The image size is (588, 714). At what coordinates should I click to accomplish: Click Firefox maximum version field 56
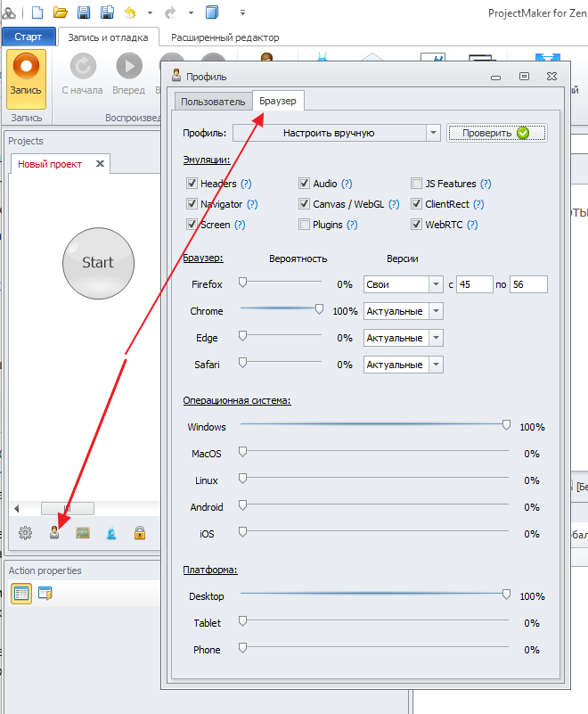(x=528, y=284)
